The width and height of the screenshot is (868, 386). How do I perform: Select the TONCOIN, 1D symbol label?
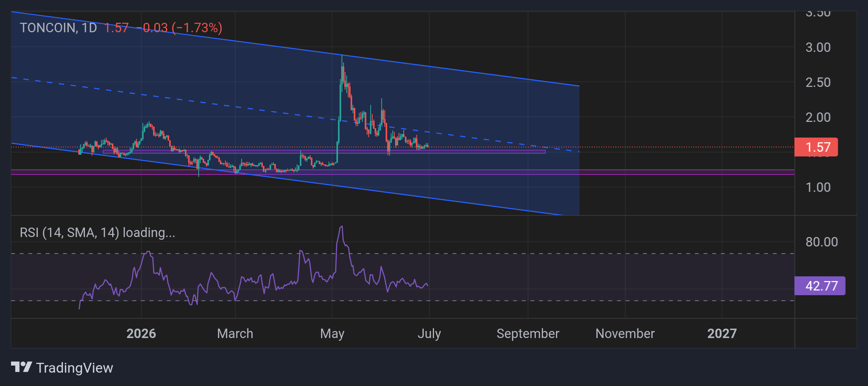click(58, 28)
